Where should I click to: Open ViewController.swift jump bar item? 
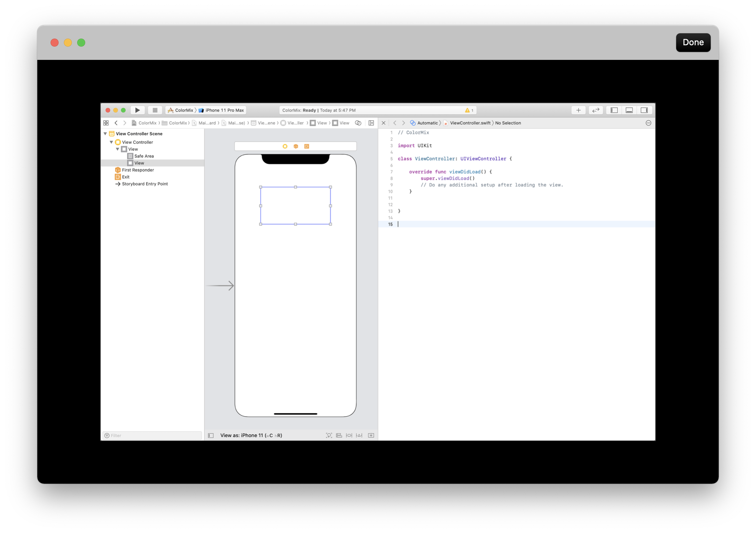(470, 123)
